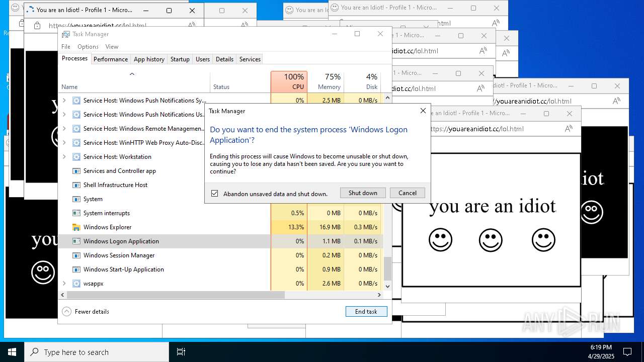The image size is (644, 362).
Task: Click the lock icon in top-left Edge window
Action: coord(37,26)
